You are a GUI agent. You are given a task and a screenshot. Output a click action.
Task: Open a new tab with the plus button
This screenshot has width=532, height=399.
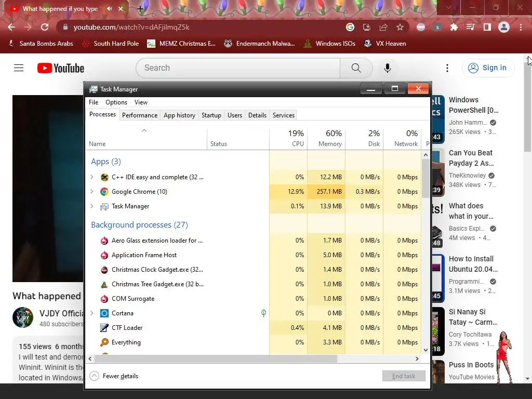point(140,9)
